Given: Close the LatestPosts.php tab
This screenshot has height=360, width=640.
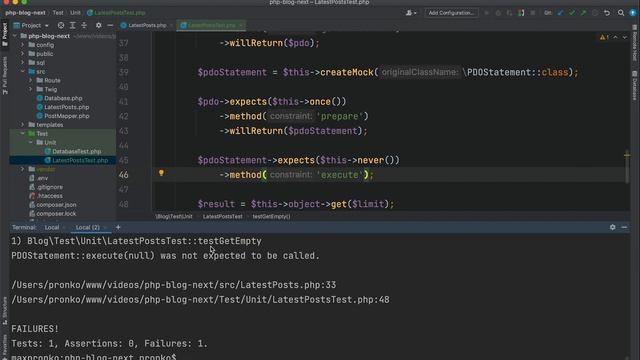Looking at the screenshot, I should pos(171,25).
